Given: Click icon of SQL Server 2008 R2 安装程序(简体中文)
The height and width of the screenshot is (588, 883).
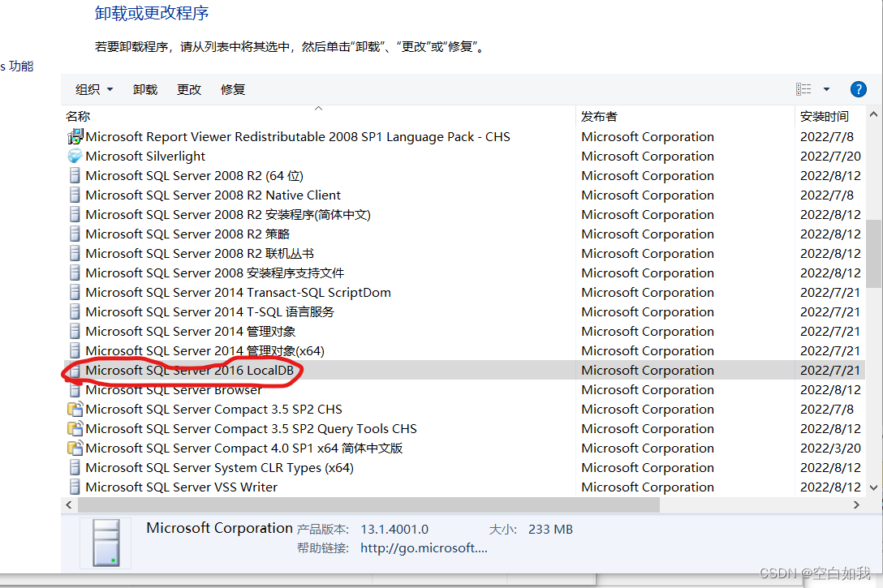Looking at the screenshot, I should pos(75,214).
